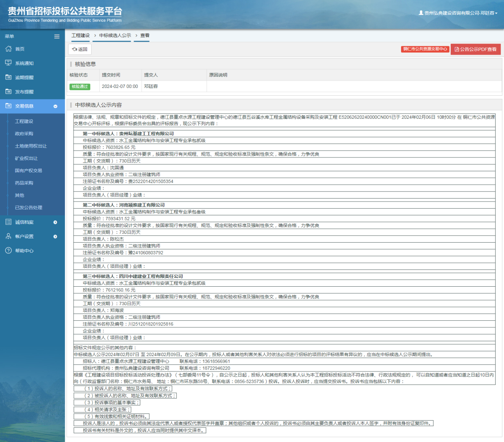
Task: Click 查看 breadcrumb tab
Action: pyautogui.click(x=145, y=35)
